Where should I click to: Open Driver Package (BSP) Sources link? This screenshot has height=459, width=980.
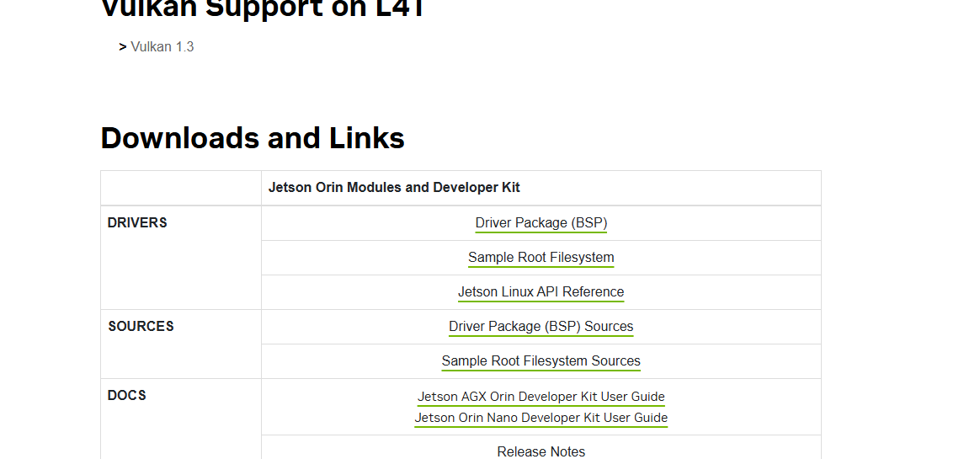click(x=541, y=327)
